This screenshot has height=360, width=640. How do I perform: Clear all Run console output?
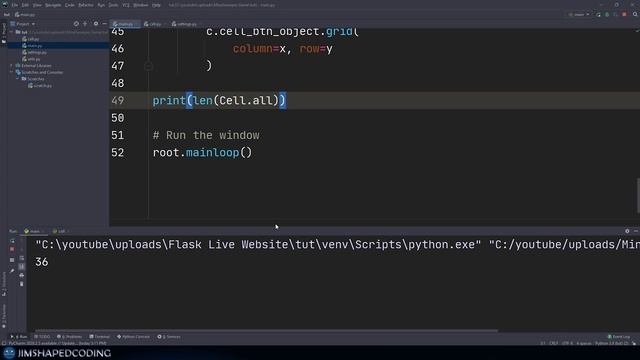[x=22, y=284]
